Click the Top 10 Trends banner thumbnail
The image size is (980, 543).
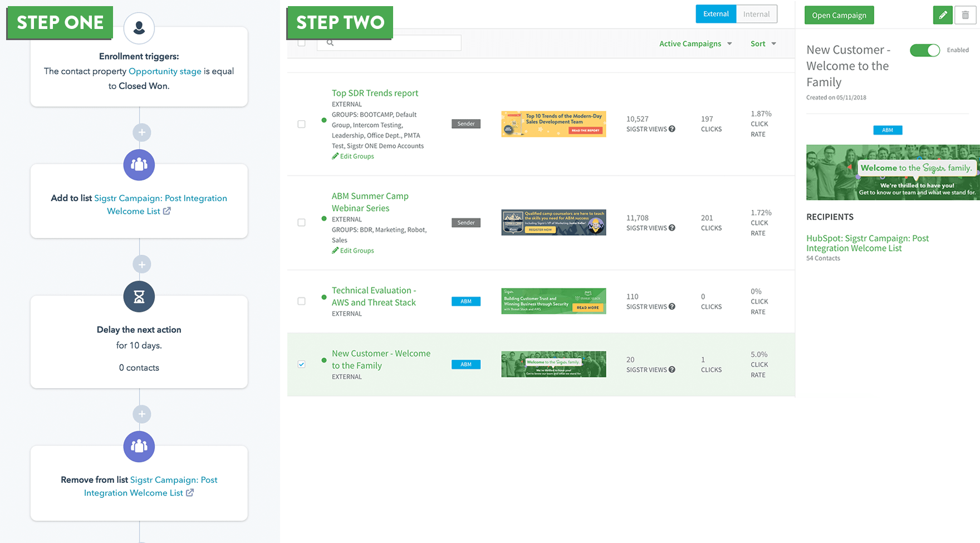pos(553,124)
